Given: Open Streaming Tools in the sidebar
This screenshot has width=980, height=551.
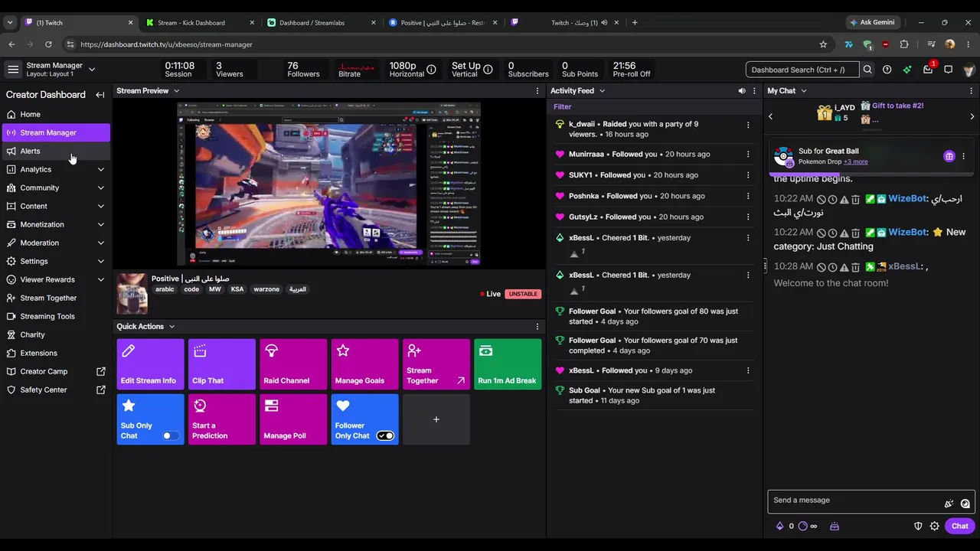Looking at the screenshot, I should (55, 316).
